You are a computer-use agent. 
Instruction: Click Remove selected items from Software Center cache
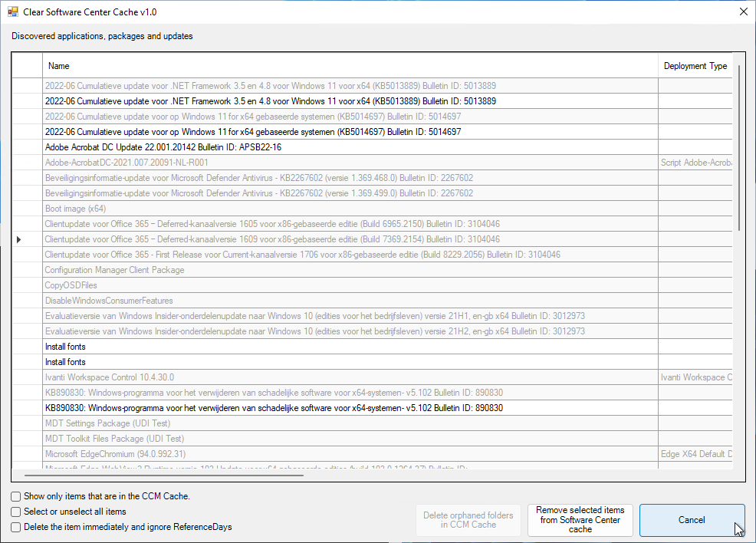[580, 520]
